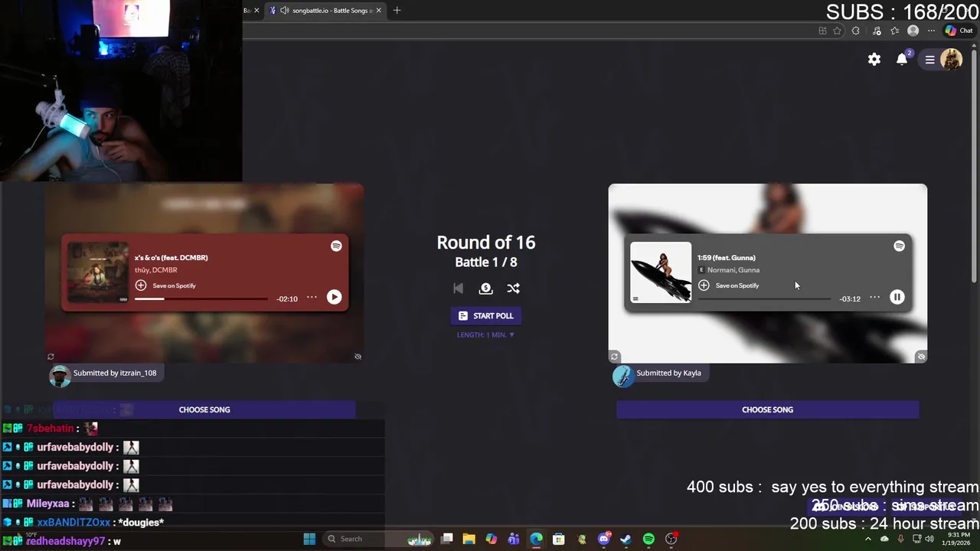Open Normani, Gunna artist link
This screenshot has height=551, width=980.
733,270
